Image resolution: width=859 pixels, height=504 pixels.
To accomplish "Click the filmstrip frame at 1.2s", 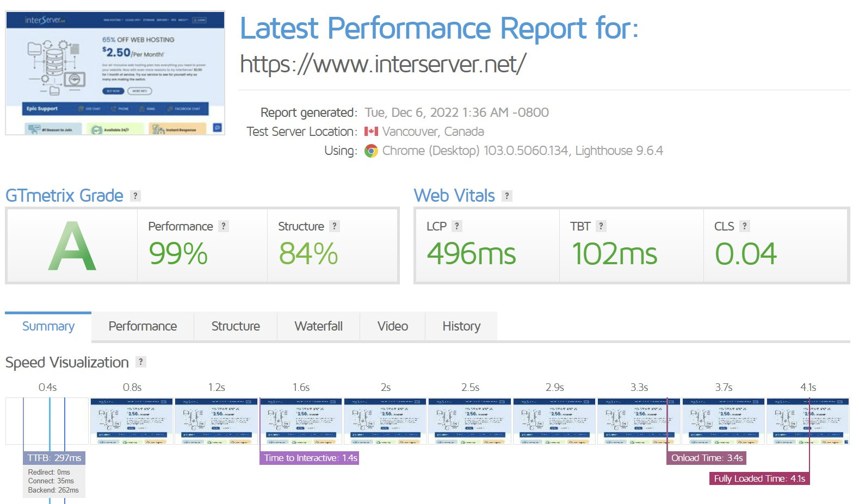I will (216, 421).
